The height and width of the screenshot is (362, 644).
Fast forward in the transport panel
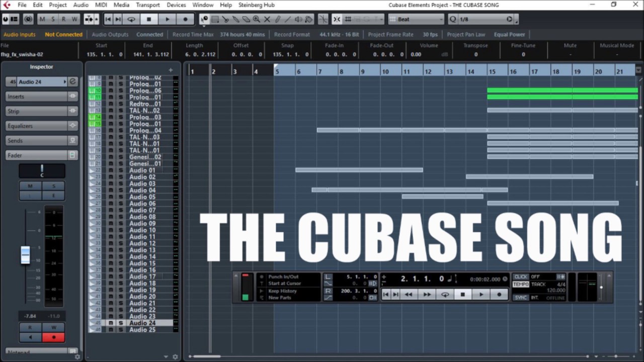pyautogui.click(x=427, y=295)
